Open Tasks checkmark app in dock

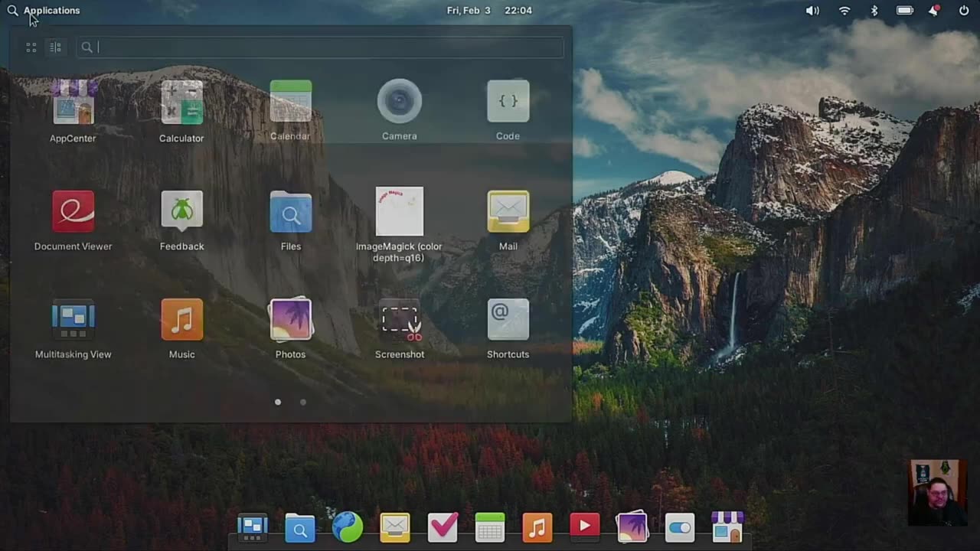443,527
